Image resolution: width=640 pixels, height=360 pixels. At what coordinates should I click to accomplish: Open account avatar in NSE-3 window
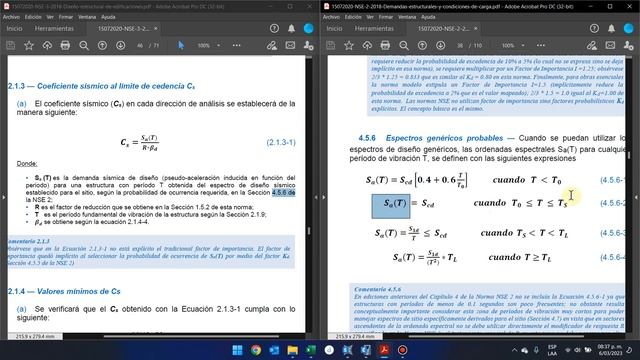point(309,28)
